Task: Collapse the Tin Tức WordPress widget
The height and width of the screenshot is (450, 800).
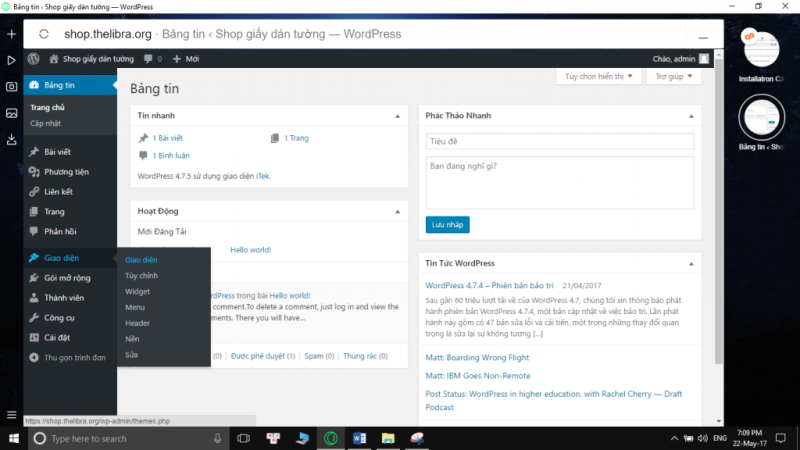Action: [691, 263]
